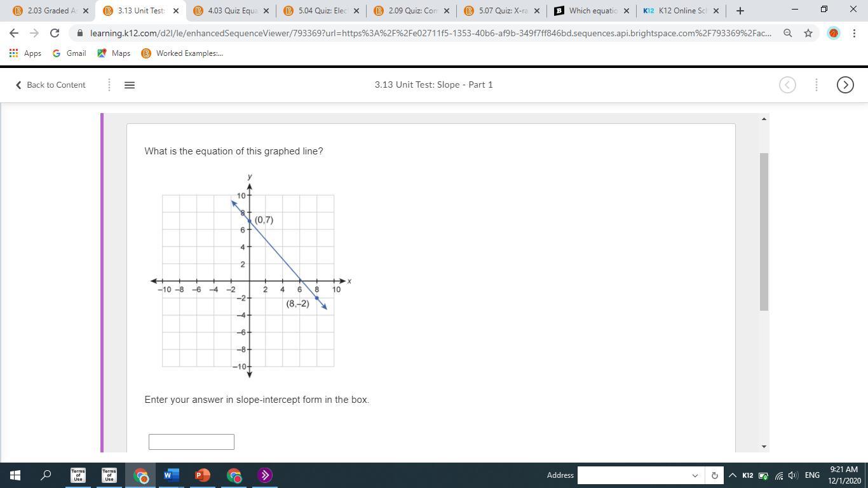Click the Chrome profile avatar icon

pyautogui.click(x=834, y=33)
